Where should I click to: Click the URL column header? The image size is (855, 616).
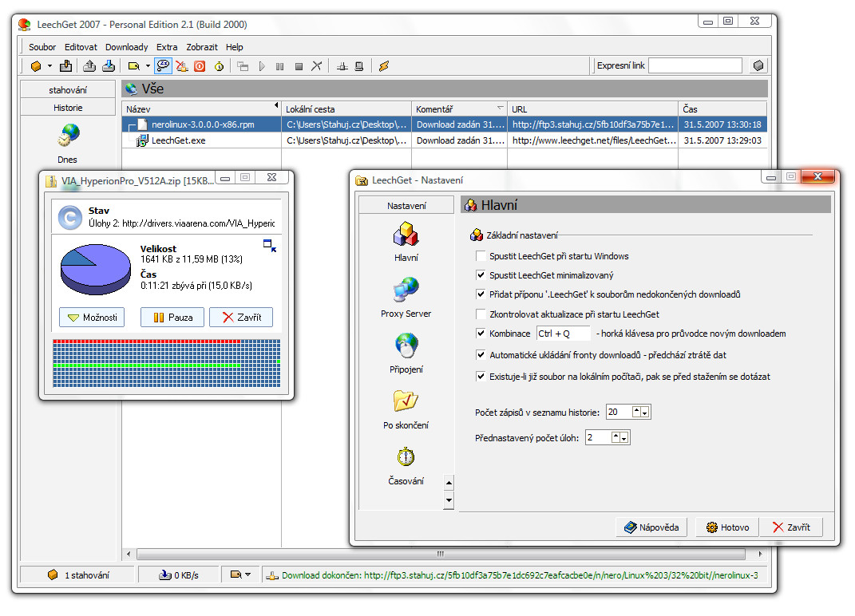coord(592,109)
